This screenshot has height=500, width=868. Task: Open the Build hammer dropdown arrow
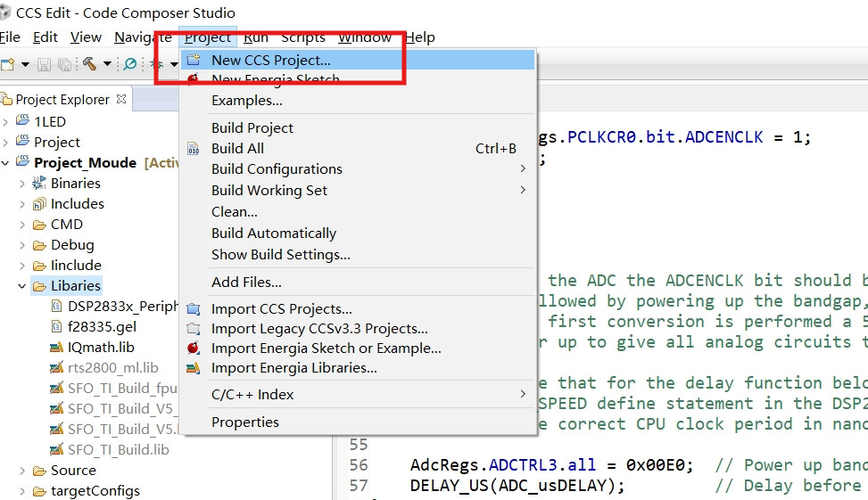[x=107, y=64]
